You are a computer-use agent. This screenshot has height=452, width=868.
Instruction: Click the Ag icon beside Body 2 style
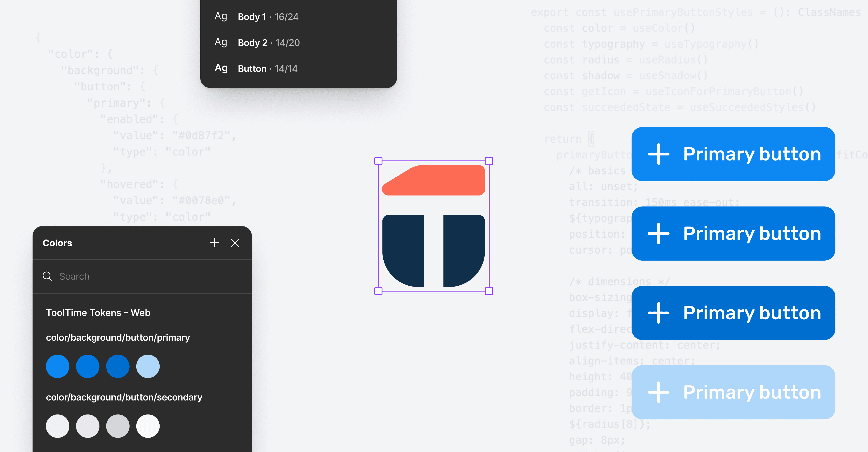[x=221, y=42]
